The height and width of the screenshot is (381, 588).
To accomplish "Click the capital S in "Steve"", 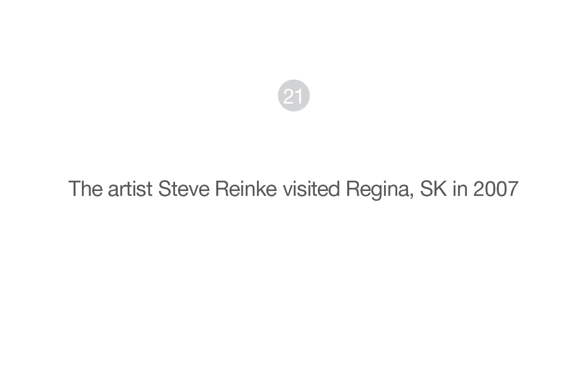I will click(x=164, y=189).
